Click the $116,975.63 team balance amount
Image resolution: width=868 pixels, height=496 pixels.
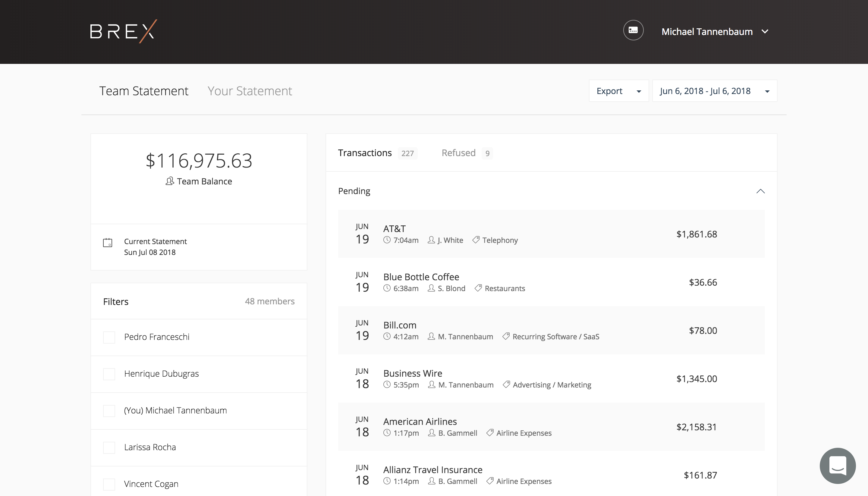point(199,160)
